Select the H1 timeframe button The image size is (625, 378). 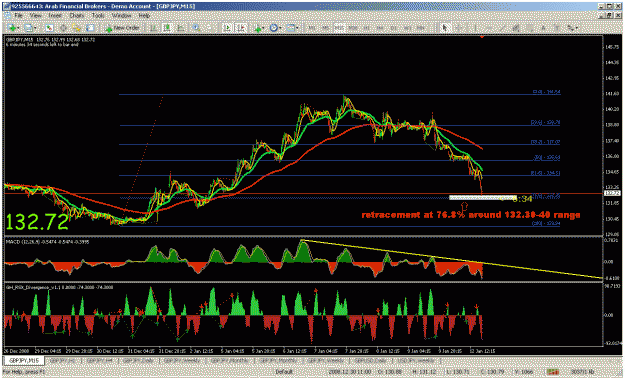pyautogui.click(x=367, y=28)
